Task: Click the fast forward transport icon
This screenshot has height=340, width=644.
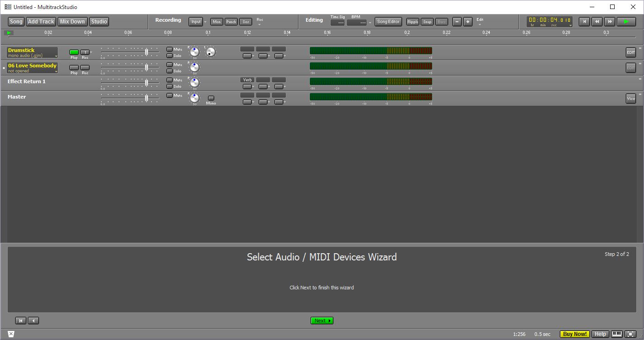Action: pyautogui.click(x=609, y=21)
